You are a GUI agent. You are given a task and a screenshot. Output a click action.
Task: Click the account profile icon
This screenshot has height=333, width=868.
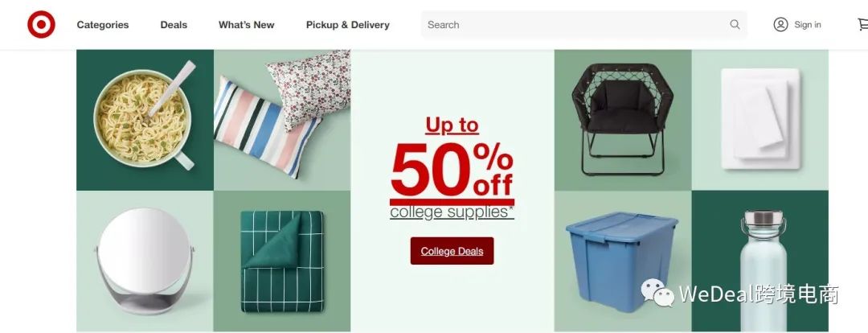(x=780, y=24)
